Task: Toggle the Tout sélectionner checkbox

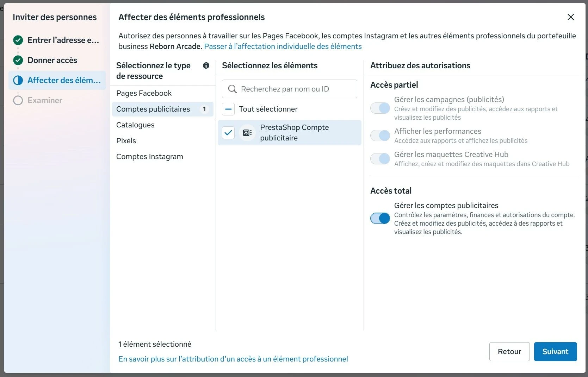Action: click(x=228, y=109)
